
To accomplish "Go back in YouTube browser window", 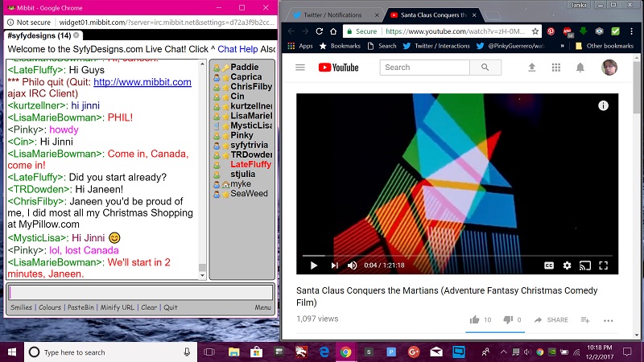I will [x=291, y=31].
